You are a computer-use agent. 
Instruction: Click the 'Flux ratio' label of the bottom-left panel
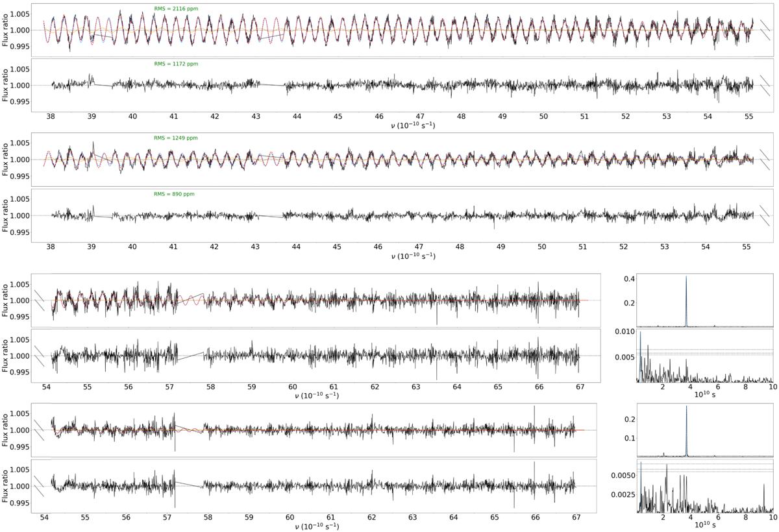[x=6, y=486]
